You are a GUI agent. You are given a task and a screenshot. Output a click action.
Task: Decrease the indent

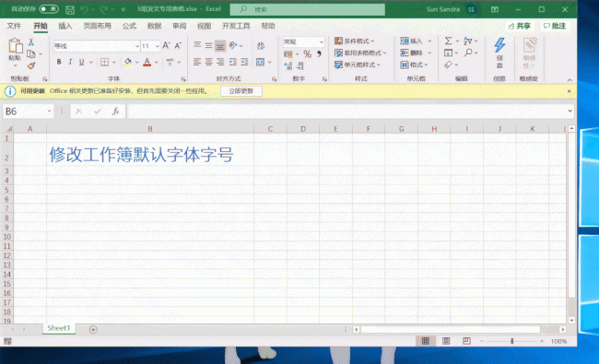pos(232,62)
